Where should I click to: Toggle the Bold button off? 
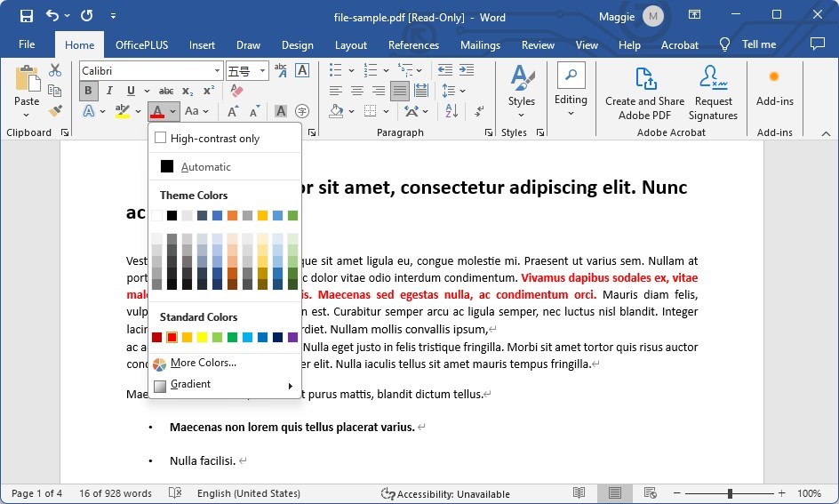point(88,91)
